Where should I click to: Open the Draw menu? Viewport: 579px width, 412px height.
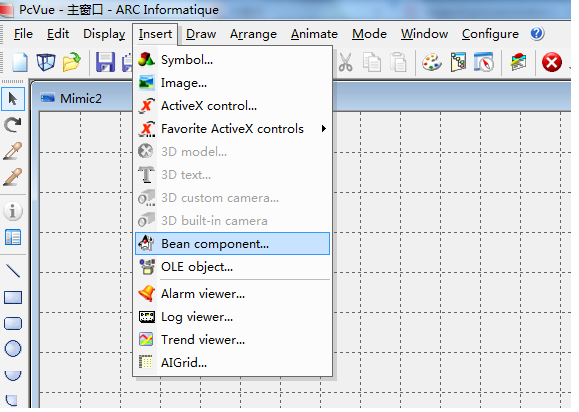pos(201,34)
